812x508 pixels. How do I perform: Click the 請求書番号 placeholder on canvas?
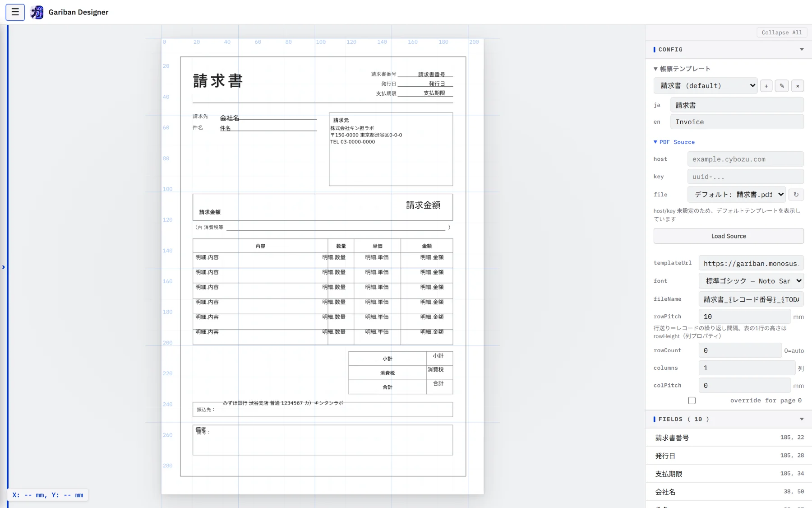pyautogui.click(x=431, y=75)
